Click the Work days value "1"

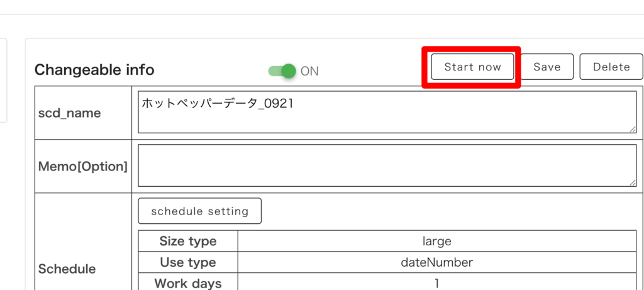[436, 283]
